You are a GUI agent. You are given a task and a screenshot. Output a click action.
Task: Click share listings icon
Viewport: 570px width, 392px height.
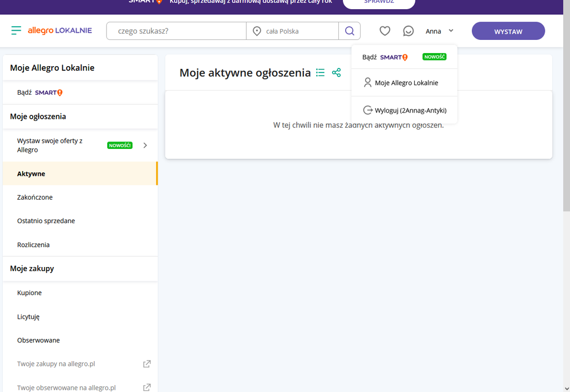click(x=336, y=72)
